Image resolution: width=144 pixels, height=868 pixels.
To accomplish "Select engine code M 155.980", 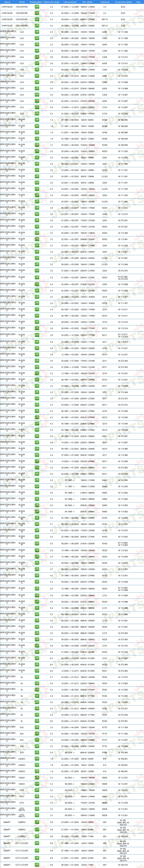I will pos(123,752).
